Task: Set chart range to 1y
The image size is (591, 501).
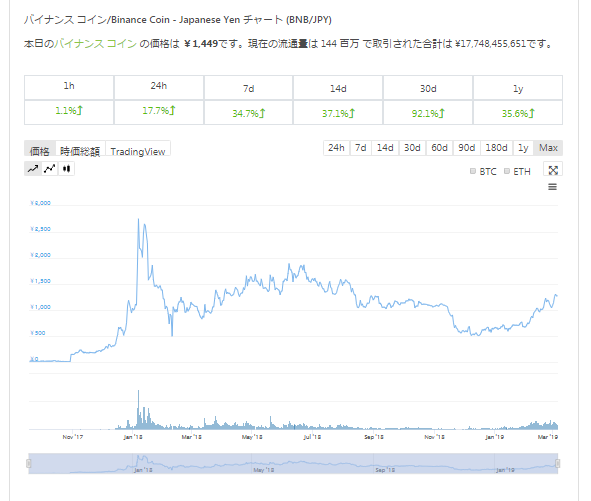Action: 523,148
